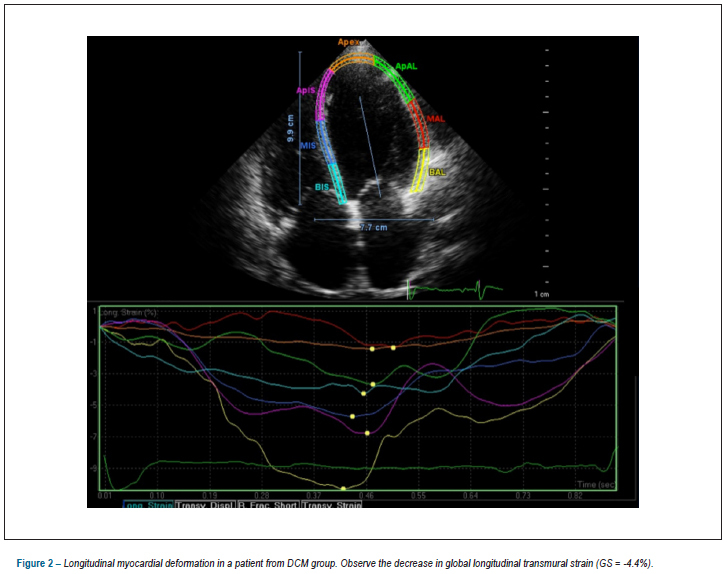This screenshot has width=727, height=574.
Task: Click the -9 strain axis value
Action: [94, 468]
